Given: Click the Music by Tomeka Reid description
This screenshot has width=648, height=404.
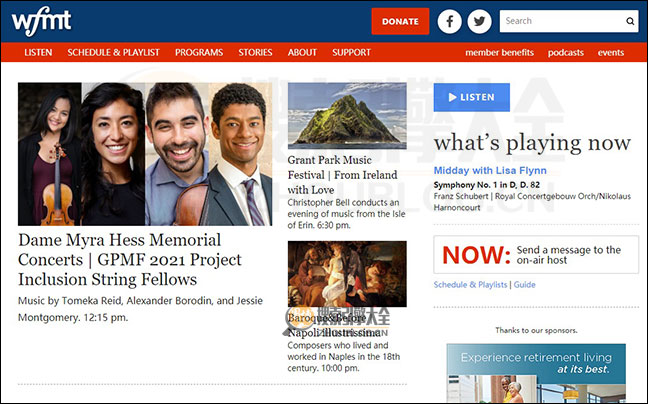Looking at the screenshot, I should pyautogui.click(x=141, y=309).
